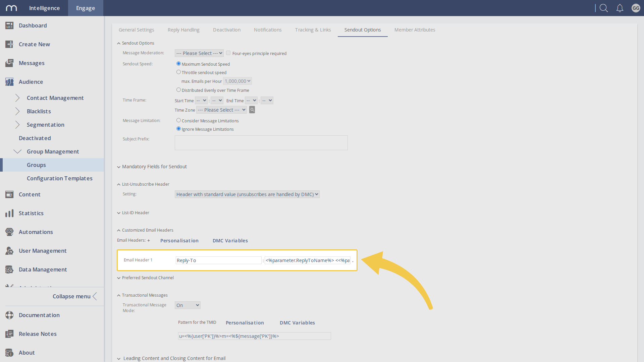Viewport: 644px width, 362px height.
Task: Switch to Tracking & Links tab
Action: [313, 30]
